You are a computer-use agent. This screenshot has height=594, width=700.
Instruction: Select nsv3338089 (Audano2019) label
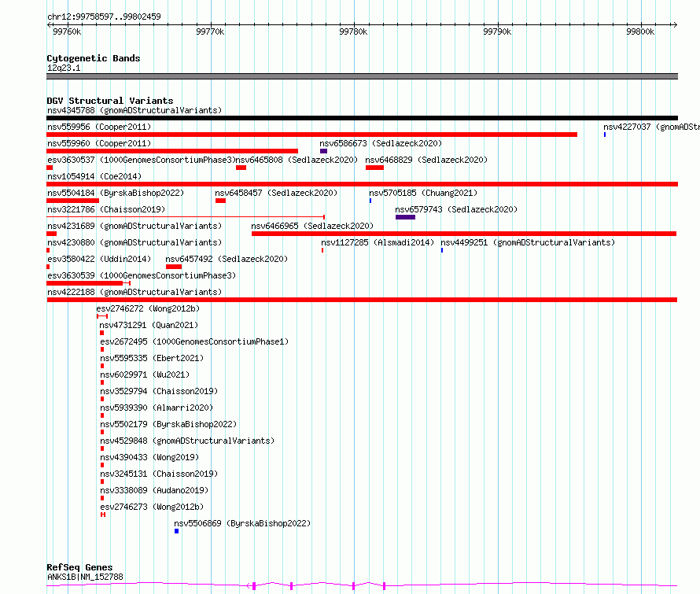pyautogui.click(x=154, y=490)
